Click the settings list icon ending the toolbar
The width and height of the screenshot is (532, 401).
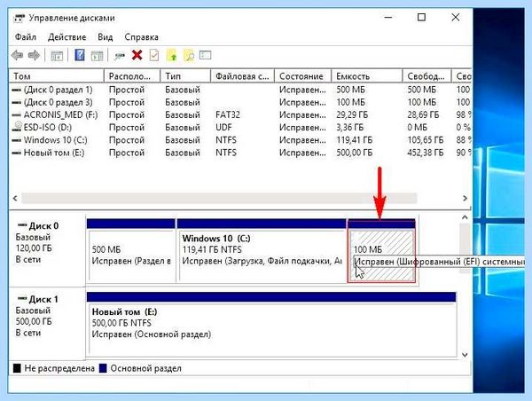(x=206, y=55)
